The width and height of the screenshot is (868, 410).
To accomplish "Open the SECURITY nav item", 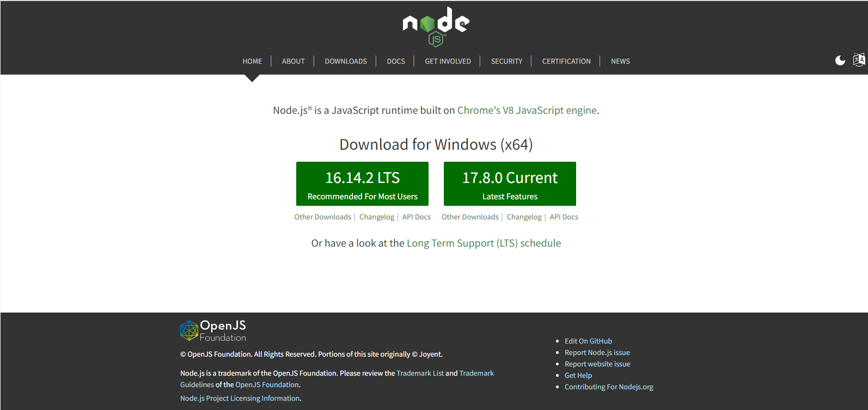I will 506,62.
